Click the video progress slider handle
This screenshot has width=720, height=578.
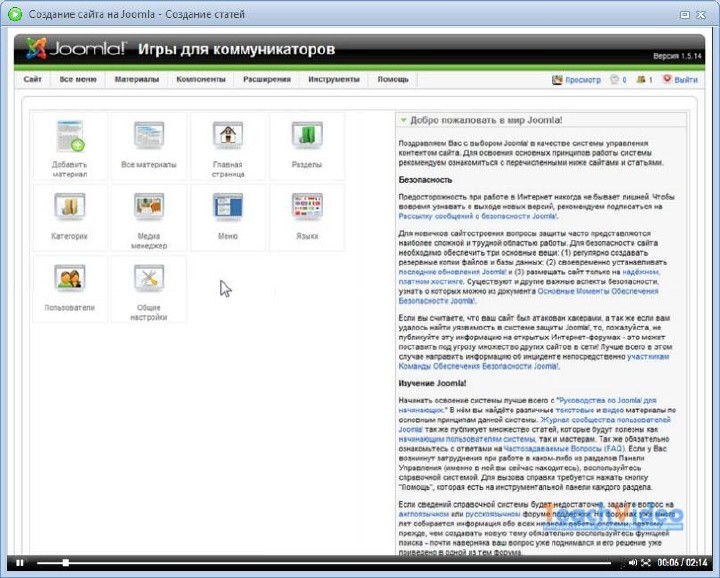(x=66, y=562)
